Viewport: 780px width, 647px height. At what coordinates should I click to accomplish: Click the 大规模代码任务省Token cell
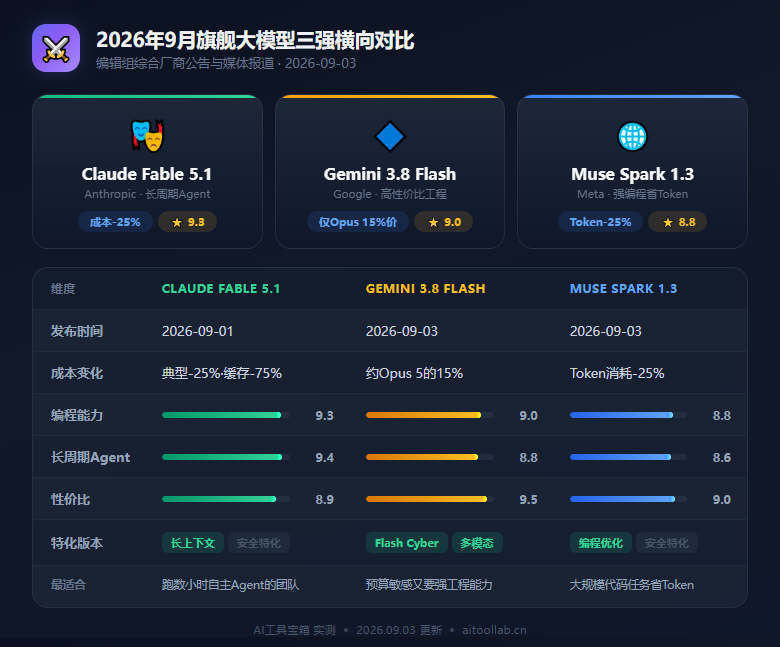pos(632,585)
